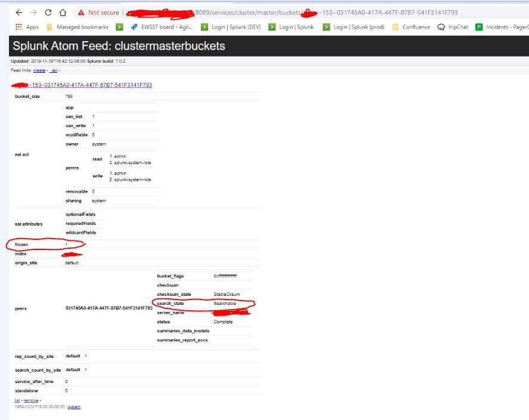Select the 'bucket_size' field label
The image size is (529, 420).
click(27, 96)
